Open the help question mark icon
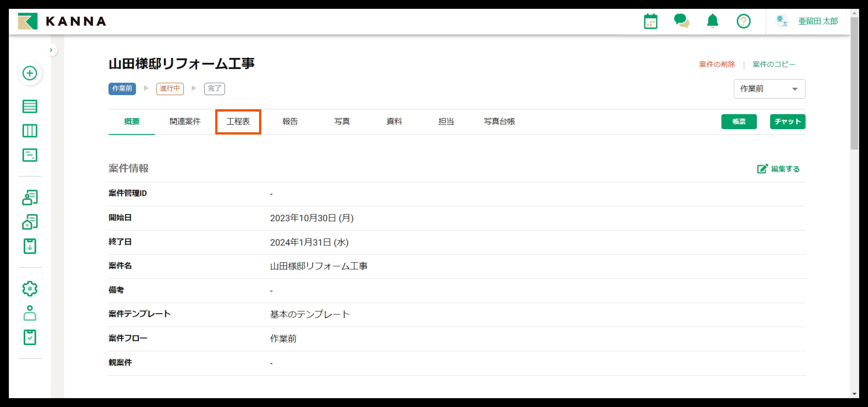Screen dimensions: 868x407 743,21
